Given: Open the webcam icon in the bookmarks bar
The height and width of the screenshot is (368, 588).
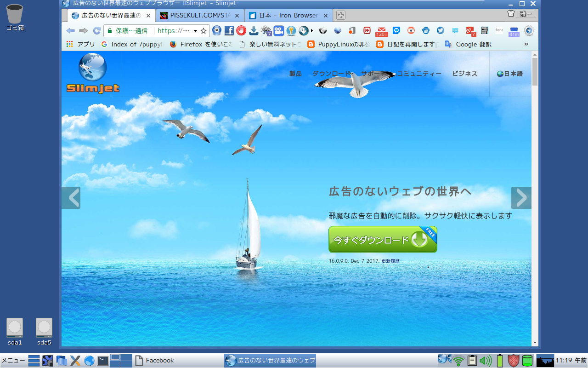Looking at the screenshot, I should tap(278, 31).
